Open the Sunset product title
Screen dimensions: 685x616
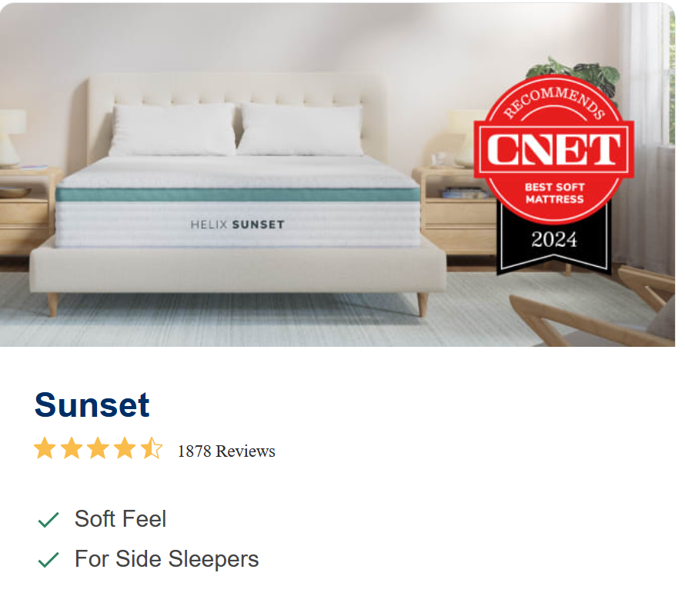pyautogui.click(x=92, y=405)
